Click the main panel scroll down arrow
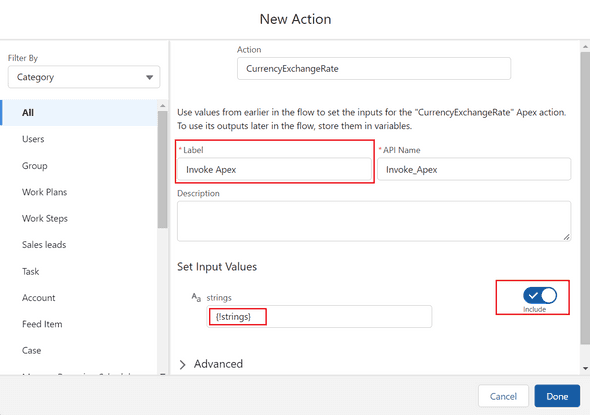The width and height of the screenshot is (590, 415). coord(585,368)
